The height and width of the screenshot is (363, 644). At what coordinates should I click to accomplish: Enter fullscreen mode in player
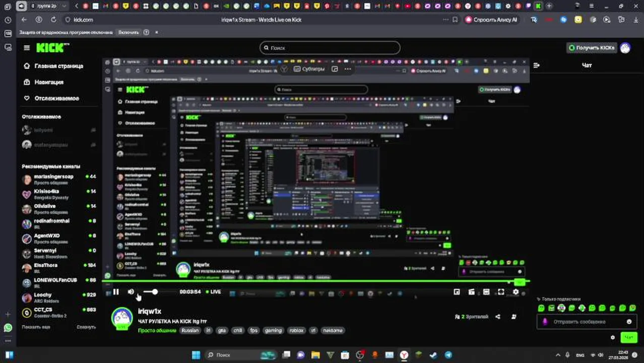pyautogui.click(x=501, y=292)
